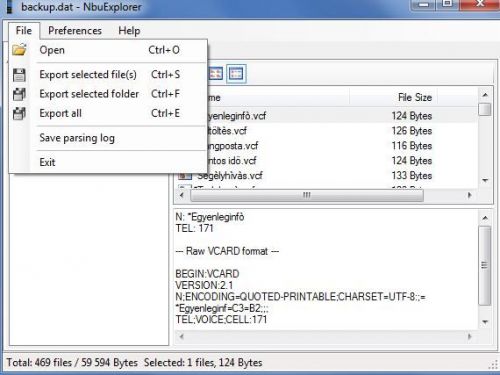Choose Save parsing log
The height and width of the screenshot is (375, 500).
pyautogui.click(x=108, y=138)
